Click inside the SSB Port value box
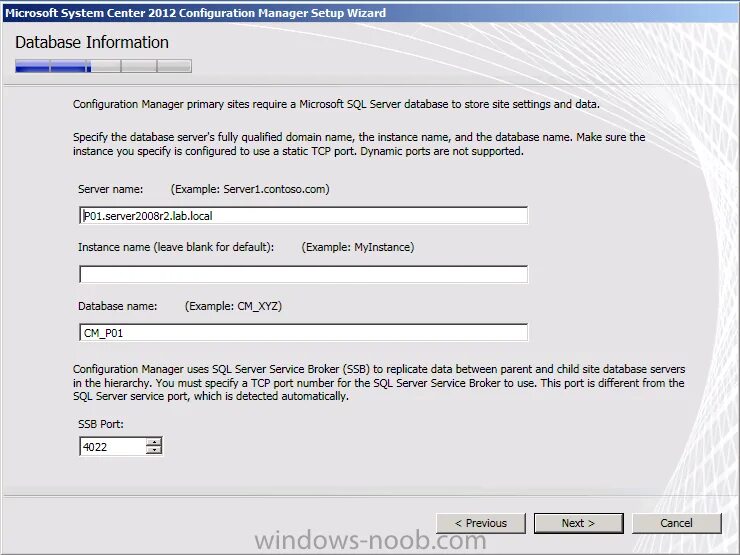Image resolution: width=740 pixels, height=555 pixels. pyautogui.click(x=113, y=446)
